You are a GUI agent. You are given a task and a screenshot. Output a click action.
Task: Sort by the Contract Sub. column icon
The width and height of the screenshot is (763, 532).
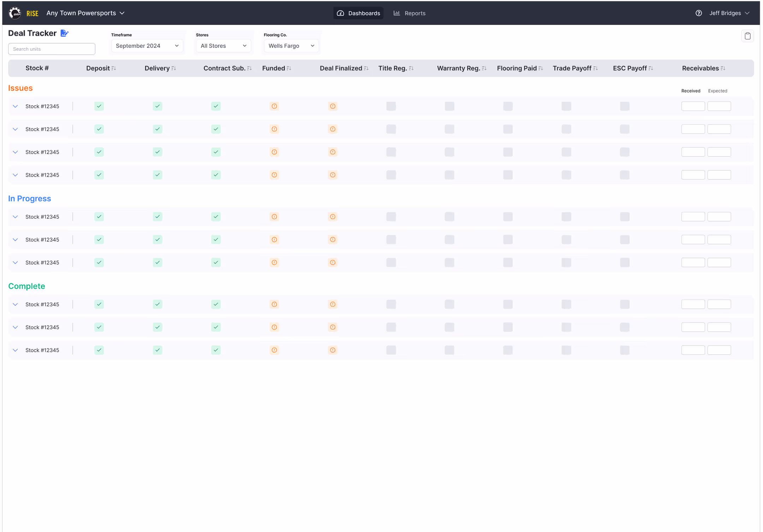249,69
